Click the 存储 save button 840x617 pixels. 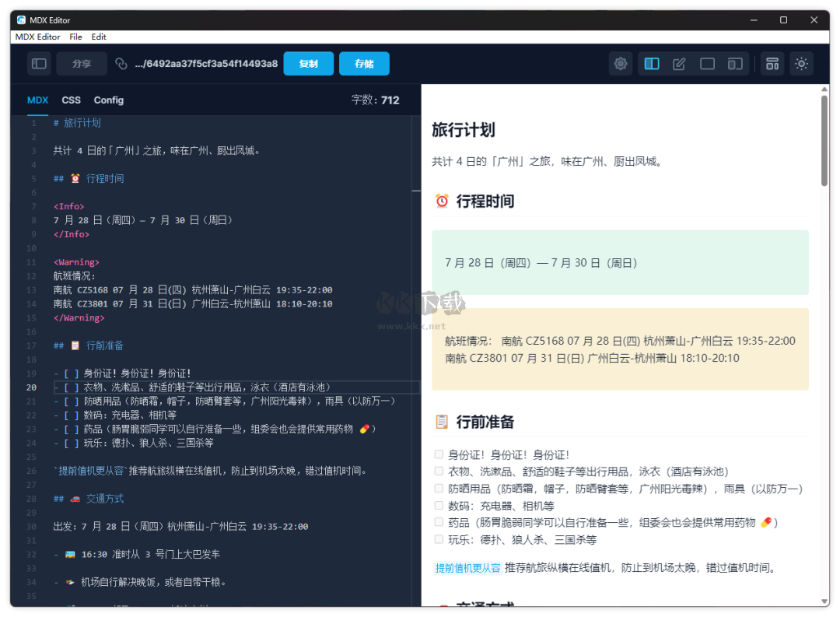click(364, 64)
